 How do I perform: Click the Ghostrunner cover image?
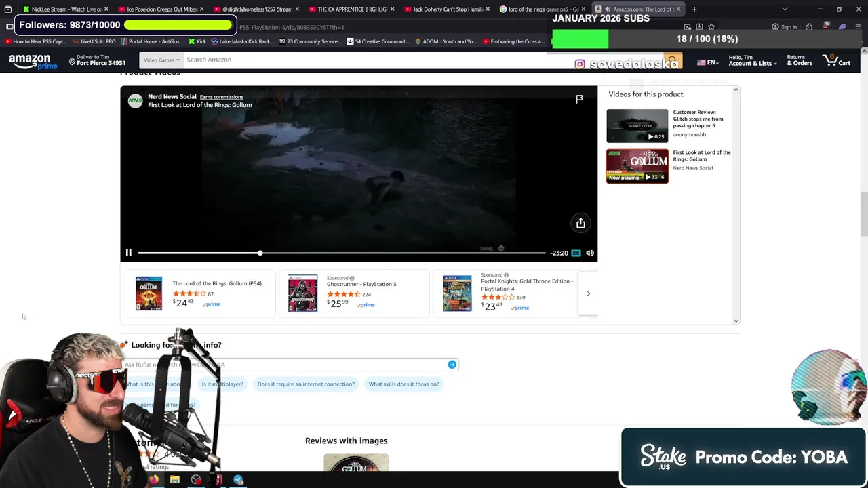tap(302, 293)
